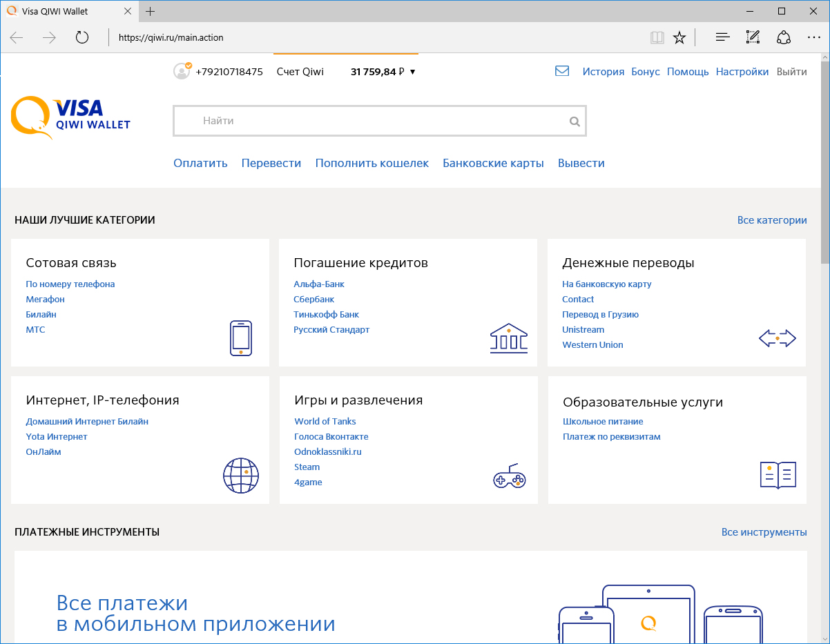Open Пополнить кошелек menu item
This screenshot has width=830, height=644.
(372, 163)
